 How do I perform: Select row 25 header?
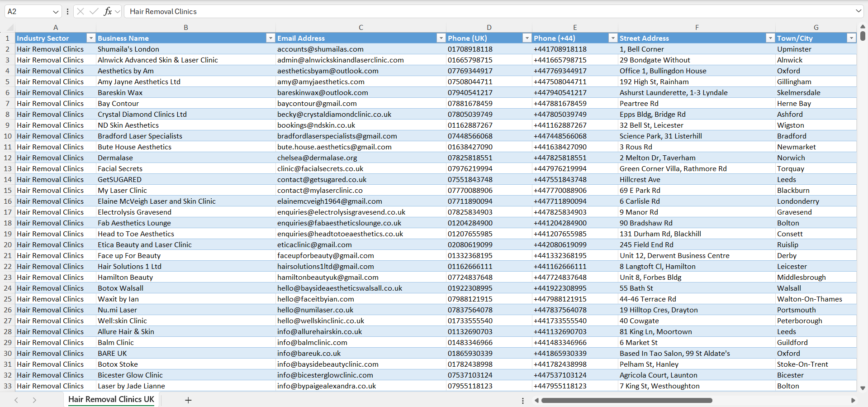pyautogui.click(x=8, y=299)
